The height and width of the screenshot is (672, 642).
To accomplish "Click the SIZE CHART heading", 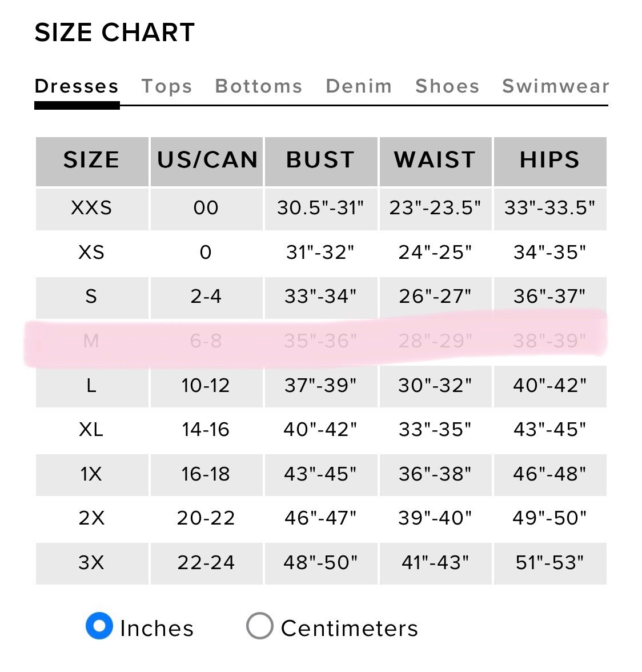I will point(115,33).
